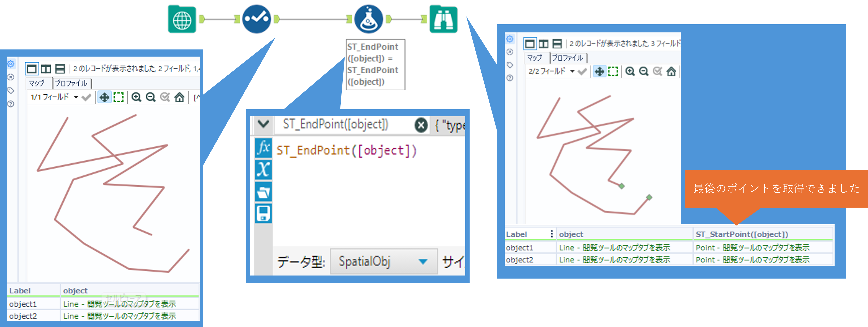Open recent expressions folder icon
The image size is (868, 327).
[263, 192]
